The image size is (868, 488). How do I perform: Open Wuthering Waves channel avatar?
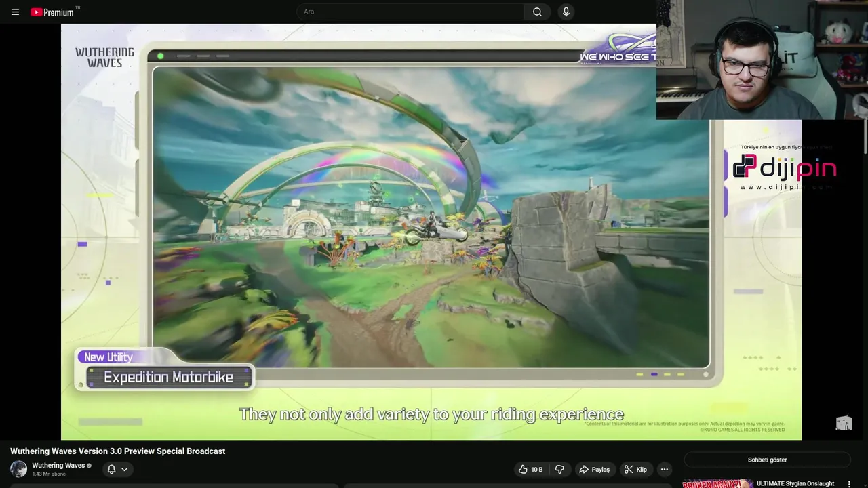point(18,469)
